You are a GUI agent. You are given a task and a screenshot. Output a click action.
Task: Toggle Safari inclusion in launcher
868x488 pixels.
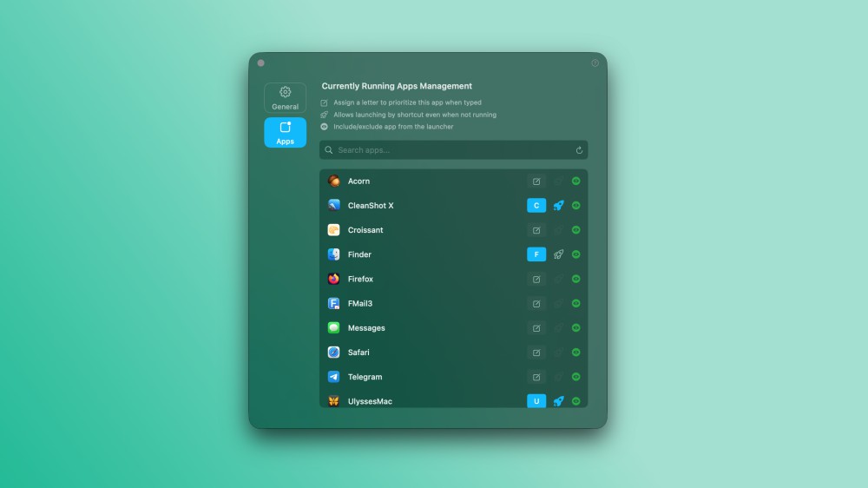[x=576, y=353]
